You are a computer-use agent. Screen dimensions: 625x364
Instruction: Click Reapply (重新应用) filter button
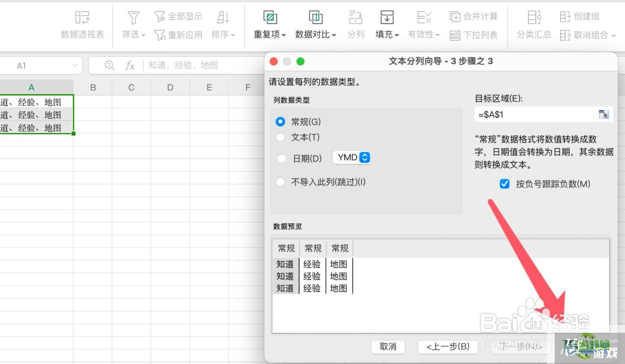[178, 35]
